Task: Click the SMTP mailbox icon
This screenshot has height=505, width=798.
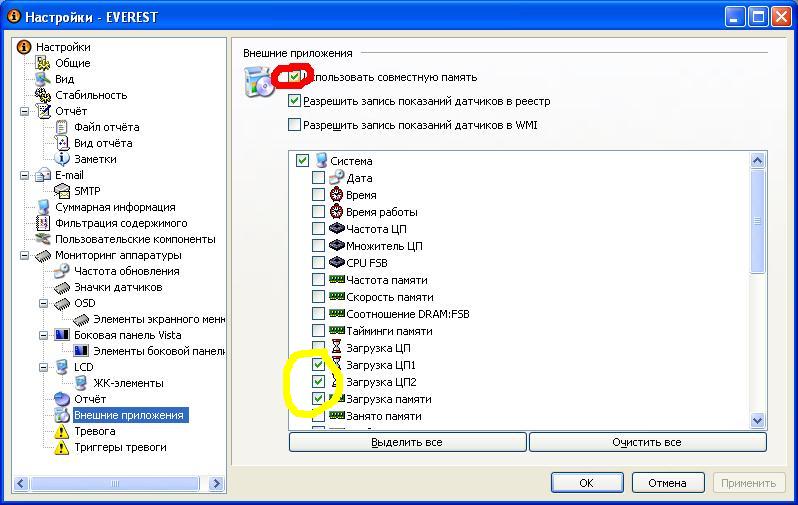Action: (62, 191)
